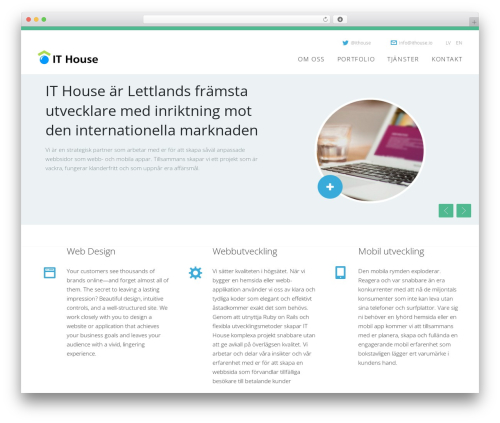Go to previous slide with left arrow
This screenshot has width=500, height=423.
[x=446, y=211]
